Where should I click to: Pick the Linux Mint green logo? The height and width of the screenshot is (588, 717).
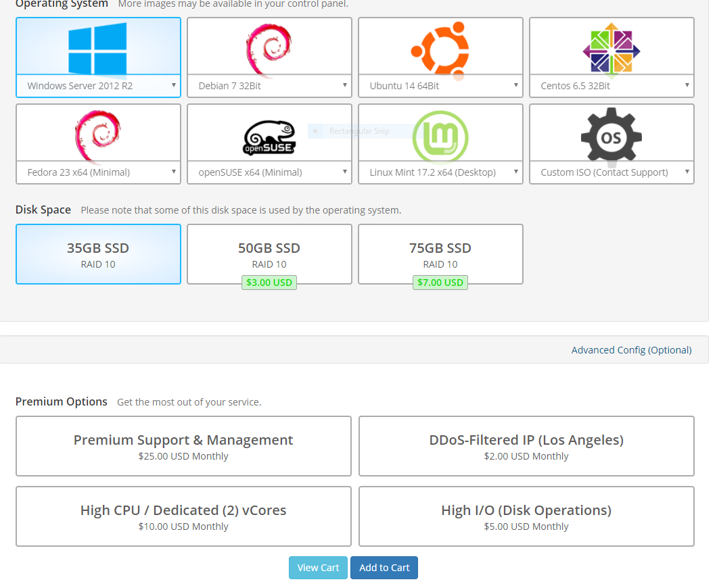(x=440, y=137)
